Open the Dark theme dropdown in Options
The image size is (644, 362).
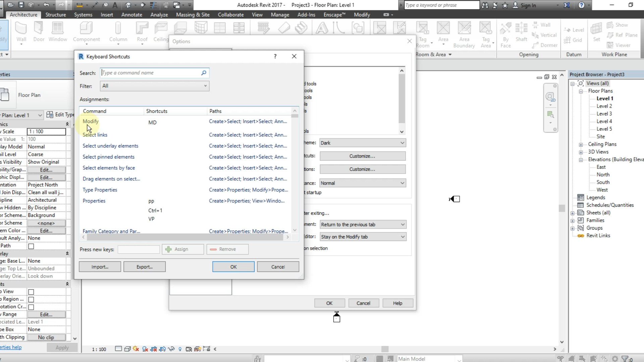pos(363,143)
